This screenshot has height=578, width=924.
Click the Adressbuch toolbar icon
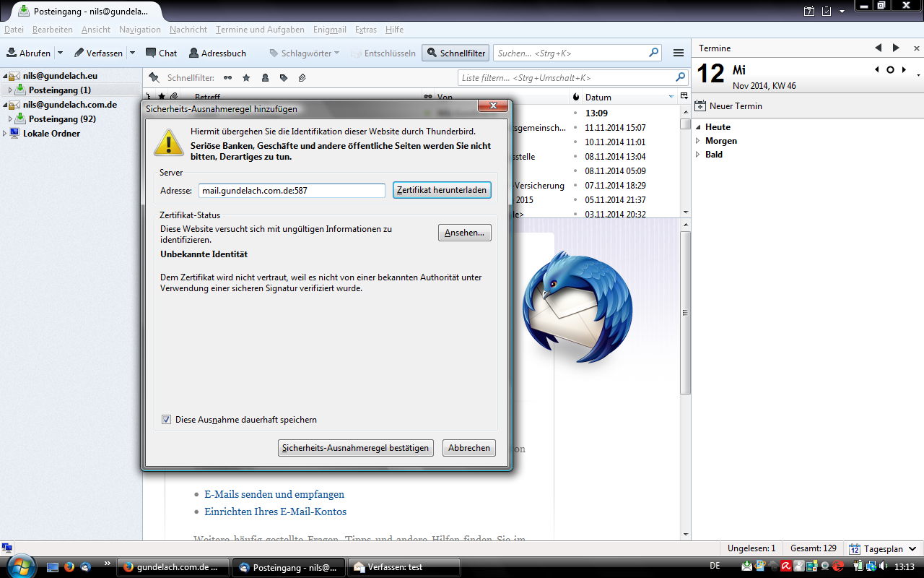click(194, 53)
